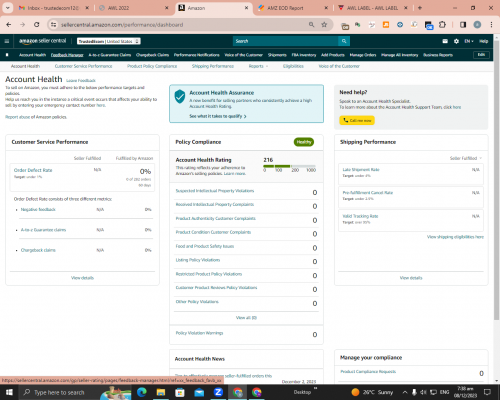This screenshot has width=500, height=400.
Task: Open the blue circular extension icon
Action: tap(400, 25)
